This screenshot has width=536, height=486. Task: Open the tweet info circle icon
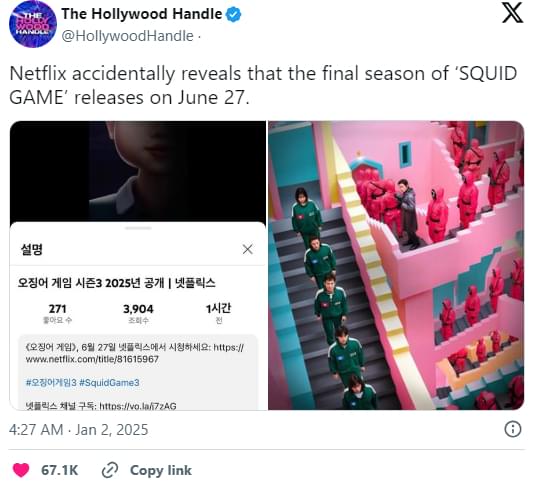(513, 429)
